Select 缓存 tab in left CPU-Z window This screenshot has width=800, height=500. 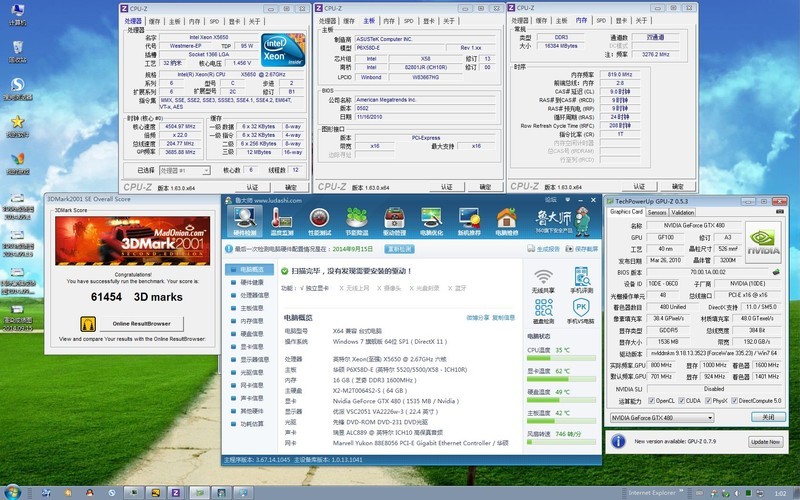point(155,21)
